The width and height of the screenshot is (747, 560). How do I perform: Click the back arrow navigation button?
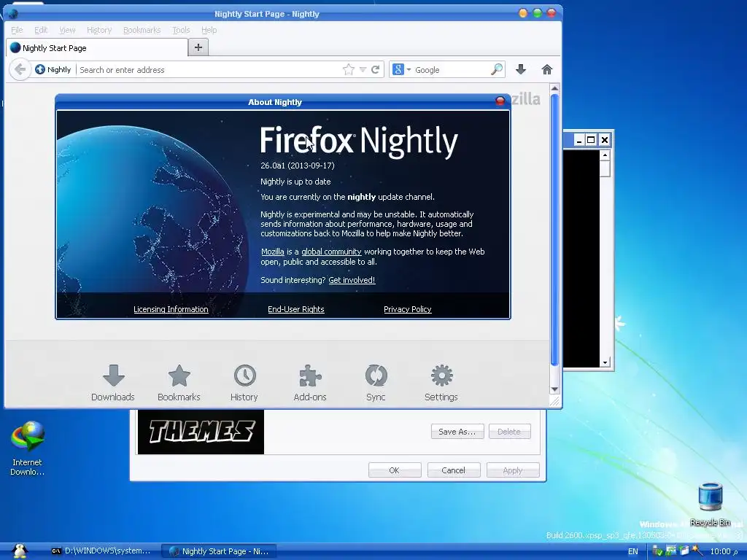(20, 69)
